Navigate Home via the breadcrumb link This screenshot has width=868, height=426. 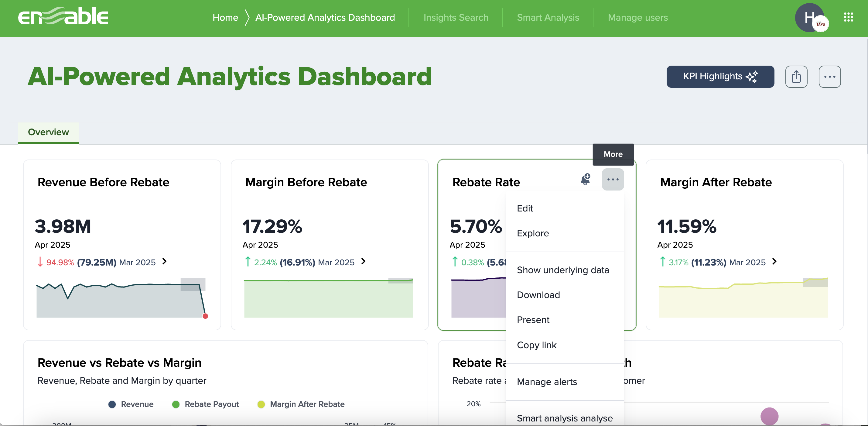click(x=225, y=17)
